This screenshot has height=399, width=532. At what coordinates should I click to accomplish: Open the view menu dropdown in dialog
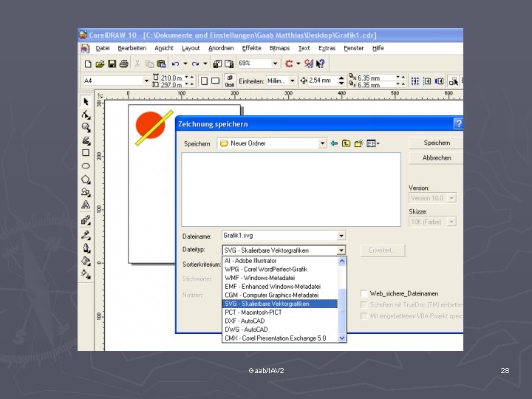click(373, 143)
